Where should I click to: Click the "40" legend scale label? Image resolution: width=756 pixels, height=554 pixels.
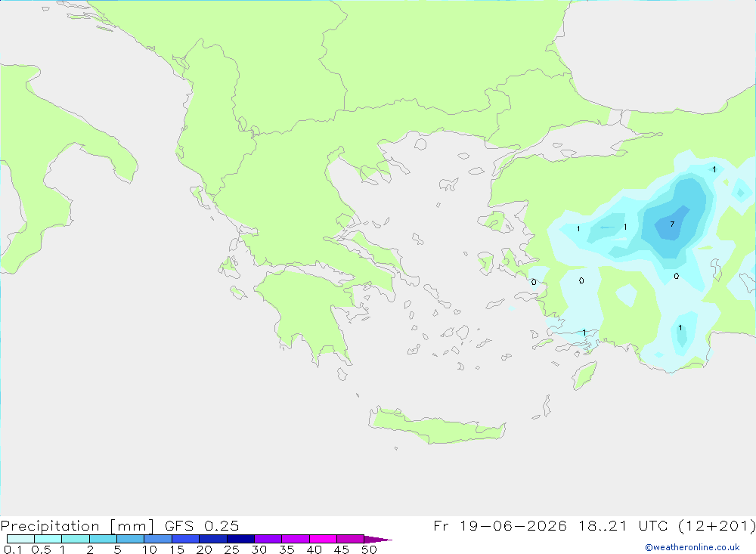click(x=314, y=549)
